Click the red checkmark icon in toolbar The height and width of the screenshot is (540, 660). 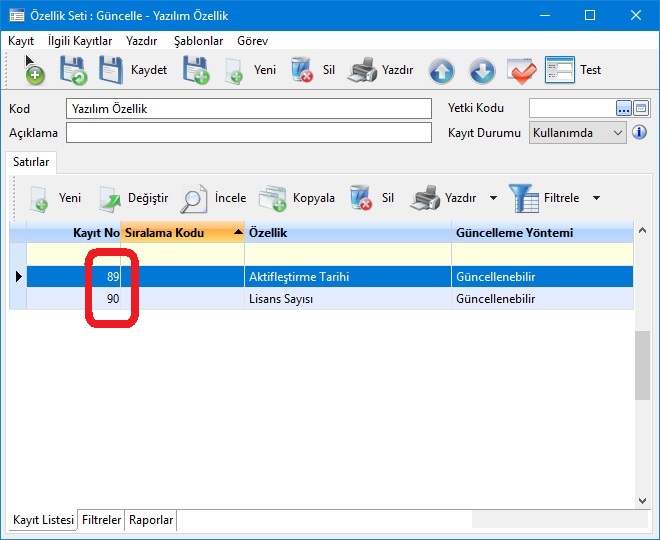(522, 71)
